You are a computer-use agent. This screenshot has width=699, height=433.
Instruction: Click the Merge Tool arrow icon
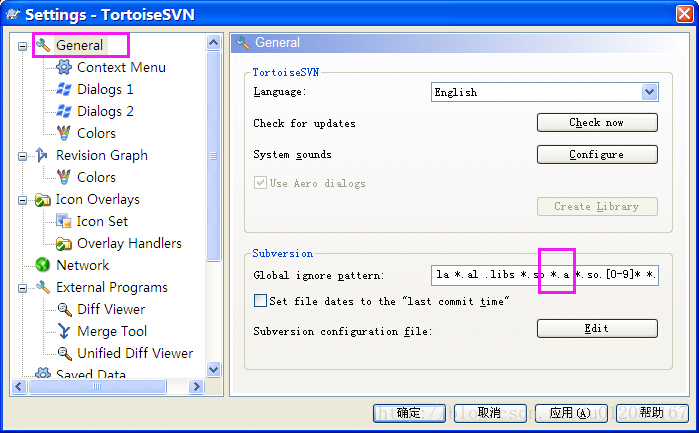click(64, 331)
